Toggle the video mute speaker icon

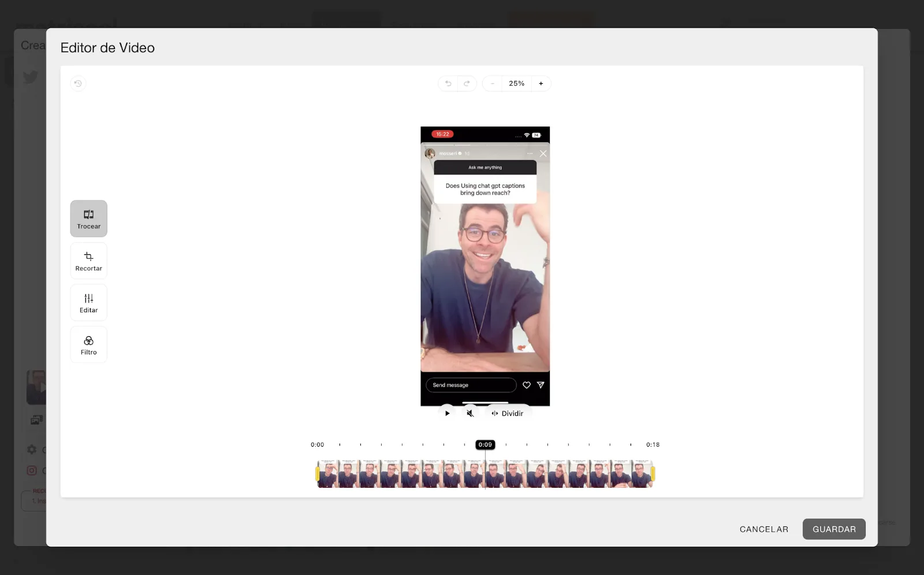click(x=470, y=413)
